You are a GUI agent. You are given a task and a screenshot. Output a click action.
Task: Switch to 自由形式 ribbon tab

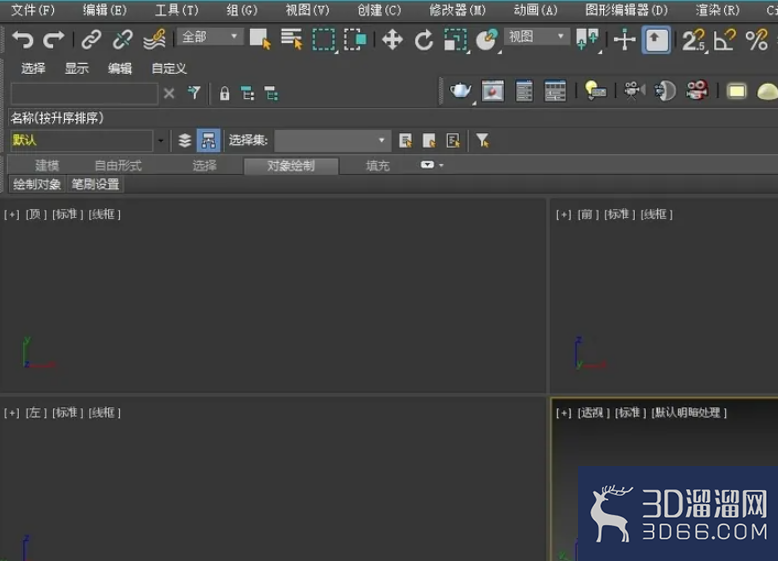pyautogui.click(x=118, y=166)
